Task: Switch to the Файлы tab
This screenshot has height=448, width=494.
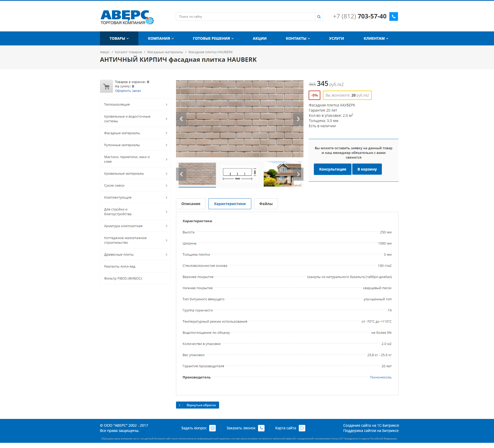Action: pos(266,204)
